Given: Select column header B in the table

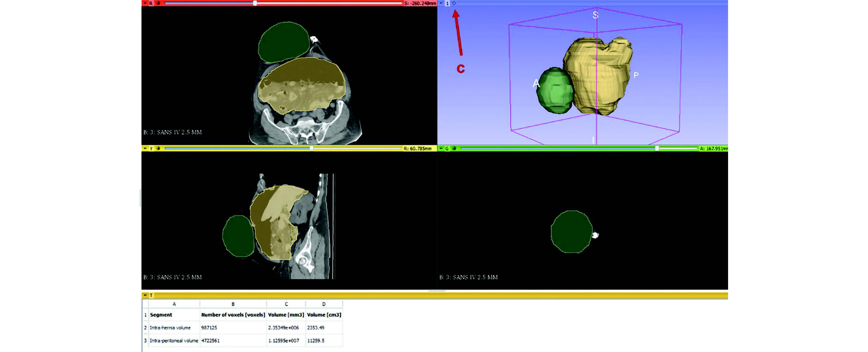Looking at the screenshot, I should [x=233, y=304].
